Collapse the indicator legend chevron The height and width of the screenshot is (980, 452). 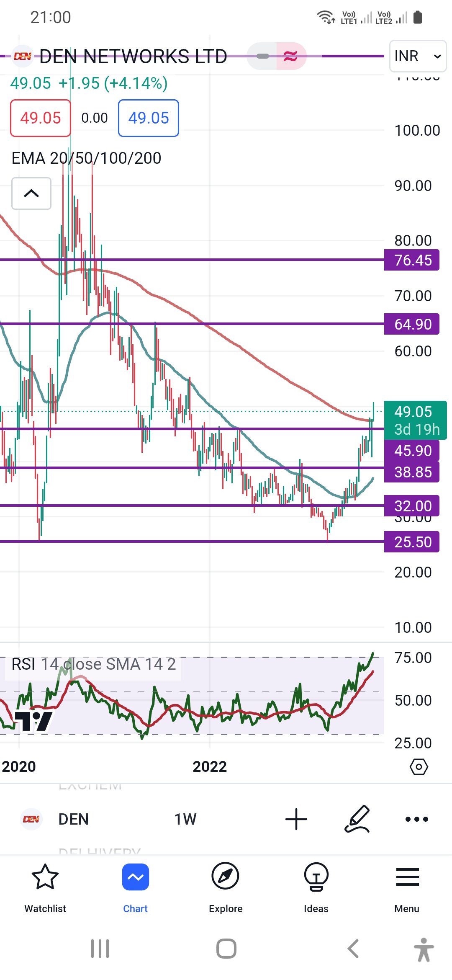click(x=31, y=193)
